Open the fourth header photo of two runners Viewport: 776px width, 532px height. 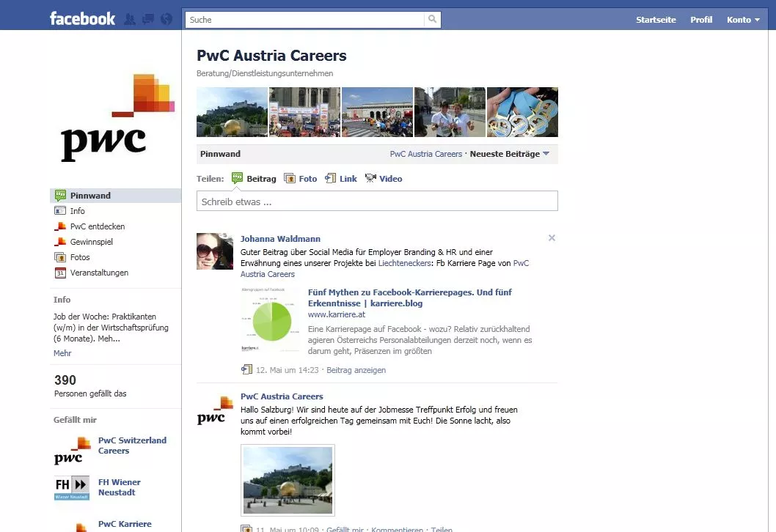(450, 112)
